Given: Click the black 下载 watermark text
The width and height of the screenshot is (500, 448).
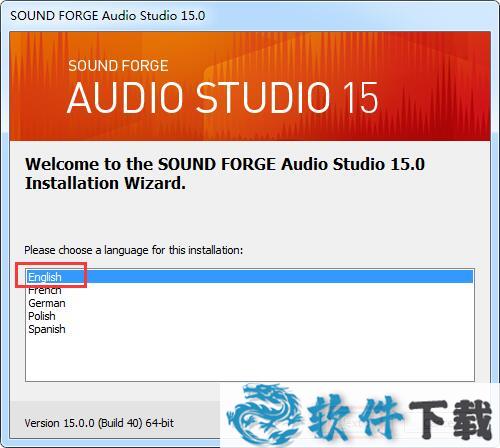Looking at the screenshot, I should (x=451, y=419).
